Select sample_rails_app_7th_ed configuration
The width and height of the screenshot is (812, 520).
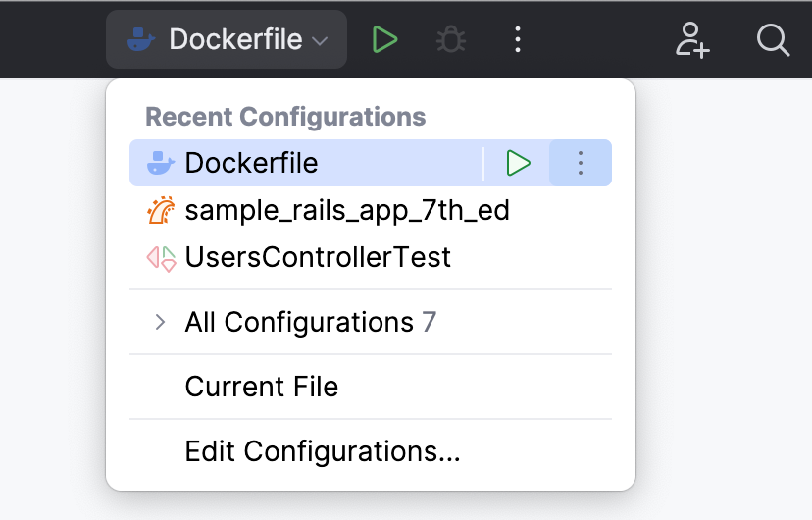pos(347,211)
